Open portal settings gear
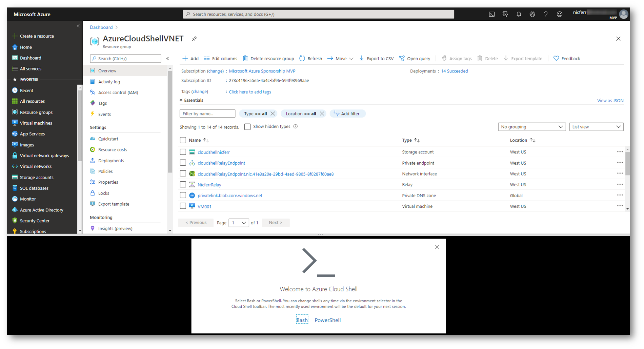644x349 pixels. click(532, 14)
